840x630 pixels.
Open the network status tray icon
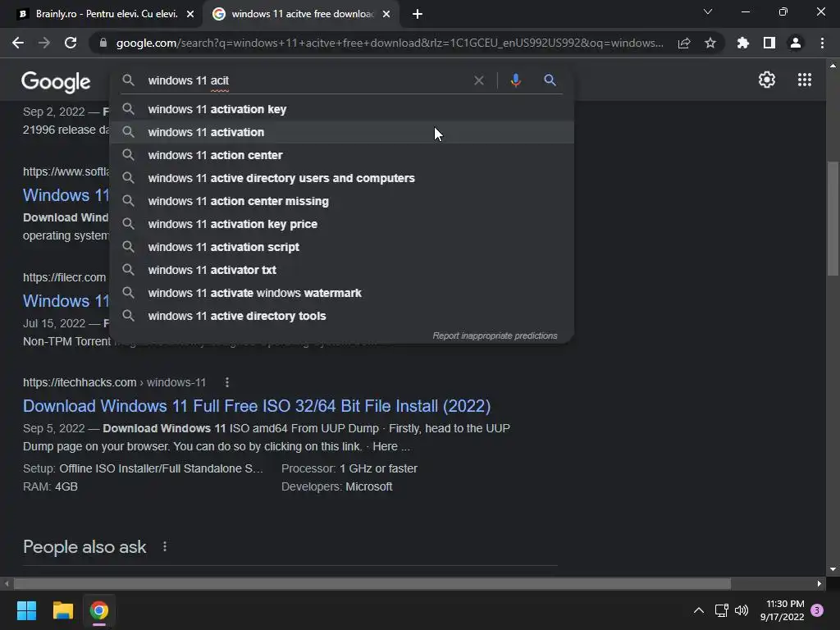(x=721, y=610)
